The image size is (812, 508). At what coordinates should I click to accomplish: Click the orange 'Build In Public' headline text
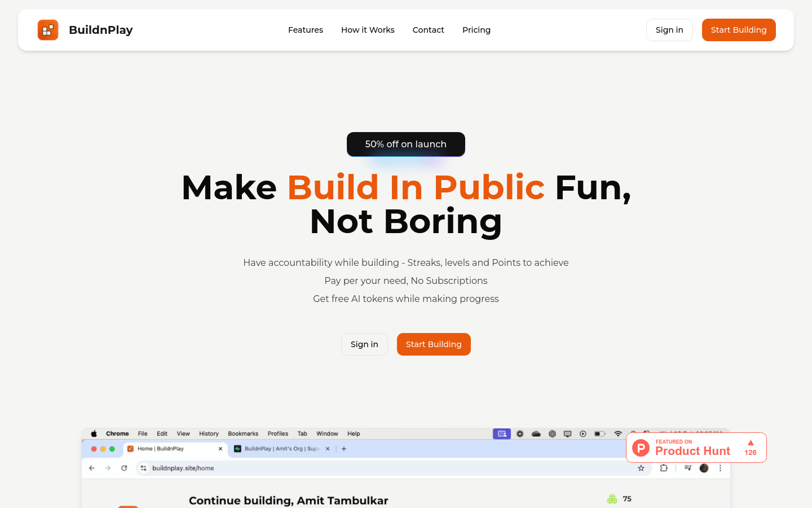416,187
